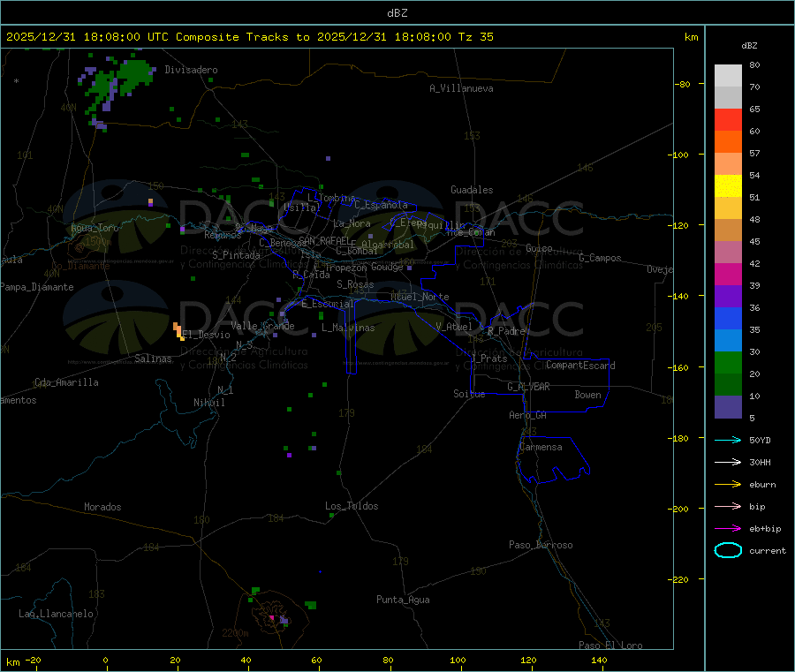Click the -160 km vertical axis label
This screenshot has height=672, width=795.
click(x=678, y=367)
